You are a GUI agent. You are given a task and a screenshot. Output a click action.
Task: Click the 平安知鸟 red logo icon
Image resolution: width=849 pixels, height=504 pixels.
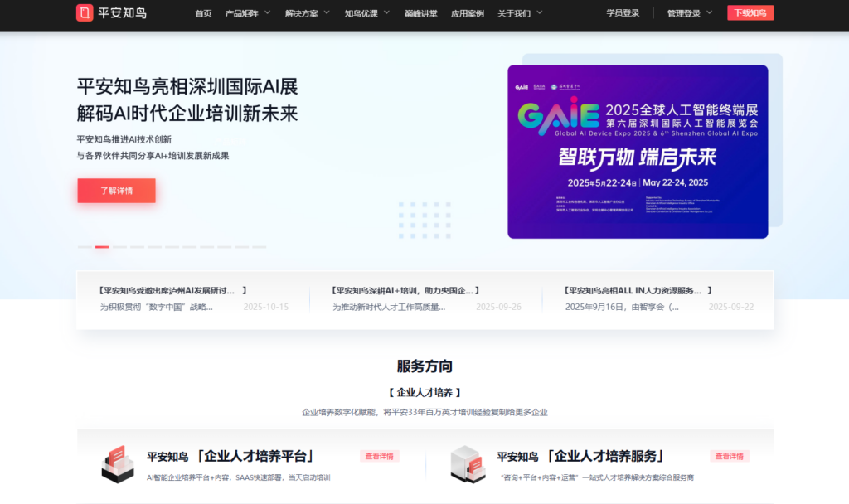[x=83, y=12]
